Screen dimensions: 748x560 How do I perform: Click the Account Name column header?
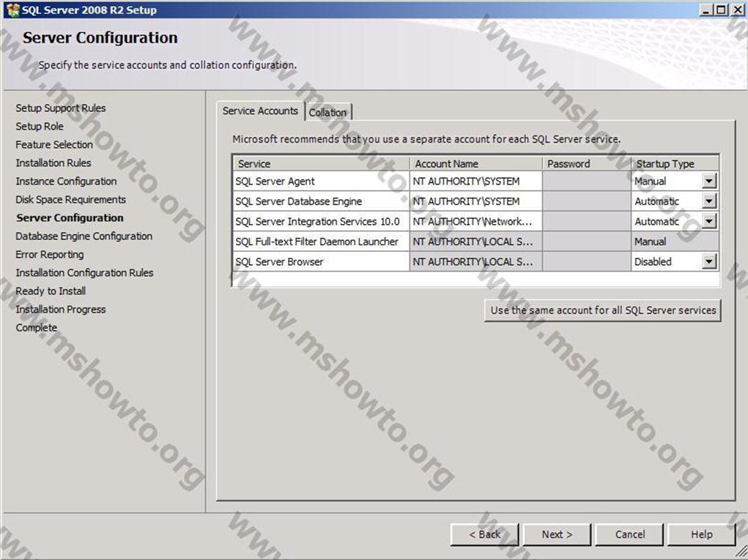475,163
